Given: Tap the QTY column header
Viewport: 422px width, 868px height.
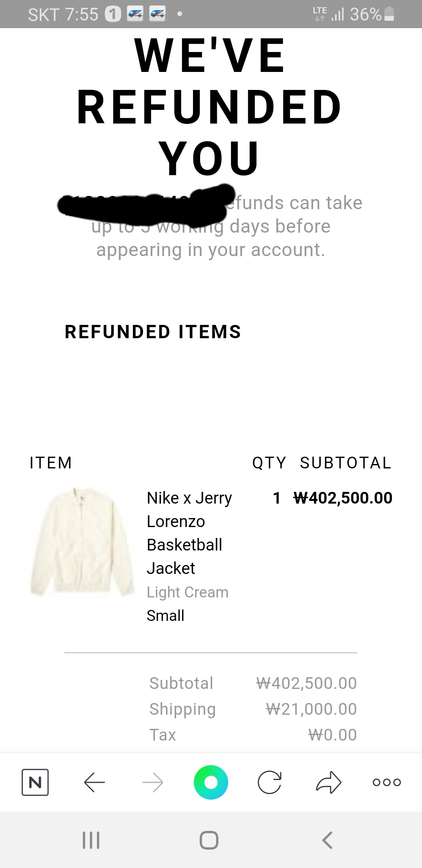Looking at the screenshot, I should point(269,463).
